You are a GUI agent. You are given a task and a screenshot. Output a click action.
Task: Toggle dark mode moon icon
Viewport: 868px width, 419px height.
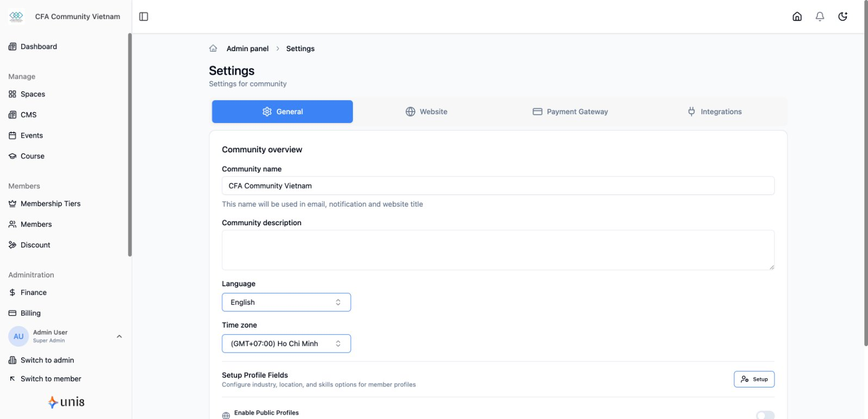pos(843,16)
